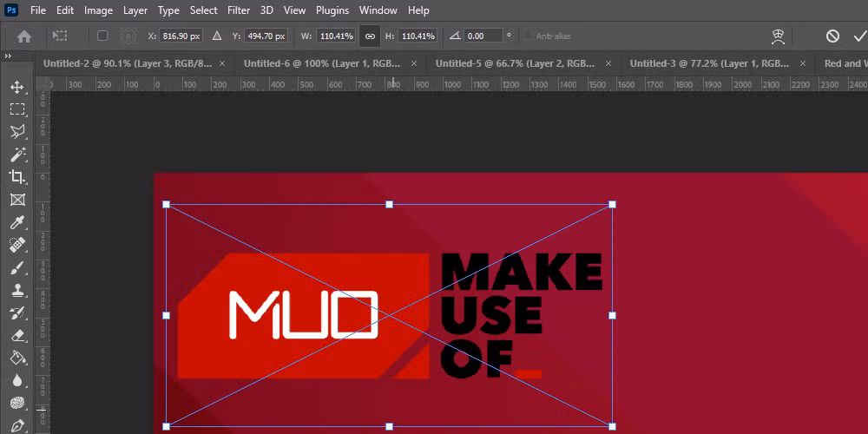Switch to the Untitled-5 document tab
This screenshot has width=868, height=434.
516,63
